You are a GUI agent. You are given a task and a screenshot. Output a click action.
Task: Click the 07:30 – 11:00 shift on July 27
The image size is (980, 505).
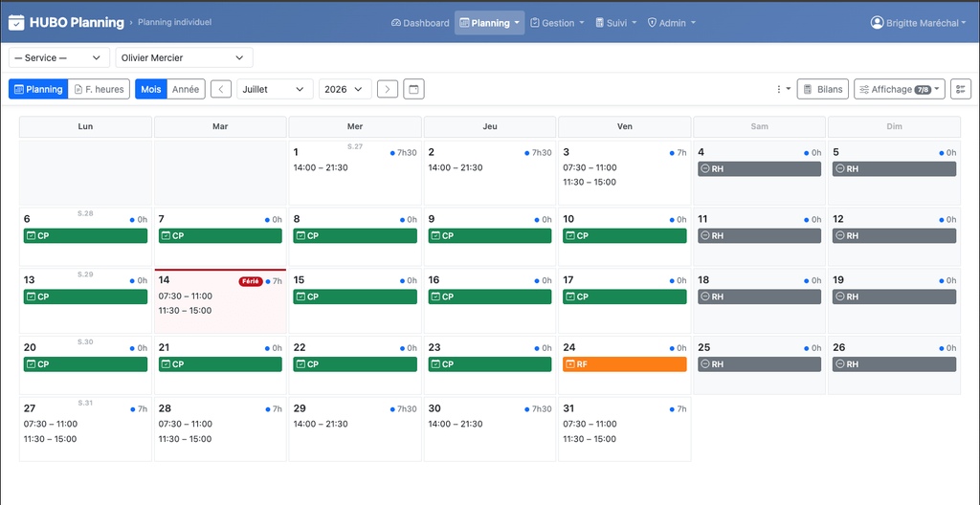(x=51, y=424)
